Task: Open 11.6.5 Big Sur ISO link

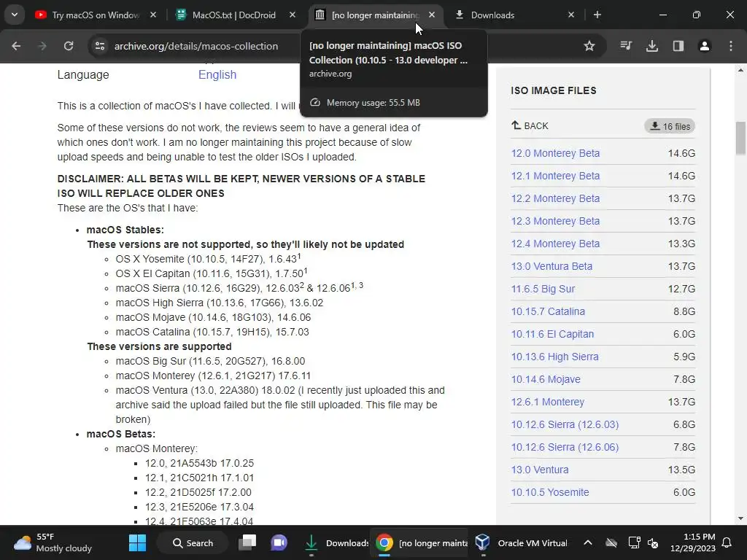Action: [x=543, y=289]
